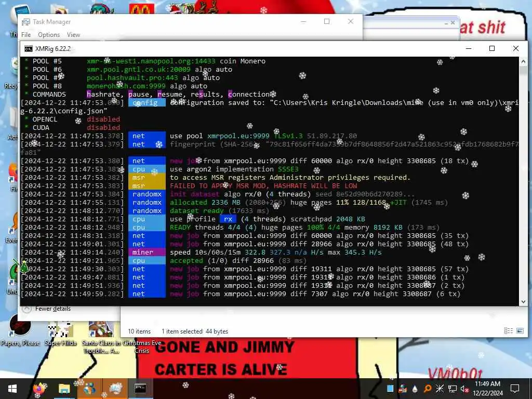Click the 'CUDA disabled' line

72,128
